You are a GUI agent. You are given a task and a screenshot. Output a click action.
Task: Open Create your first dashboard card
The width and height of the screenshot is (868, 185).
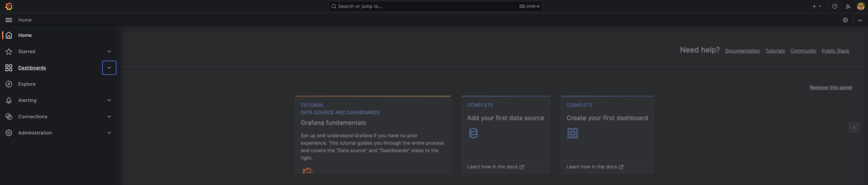pyautogui.click(x=607, y=135)
